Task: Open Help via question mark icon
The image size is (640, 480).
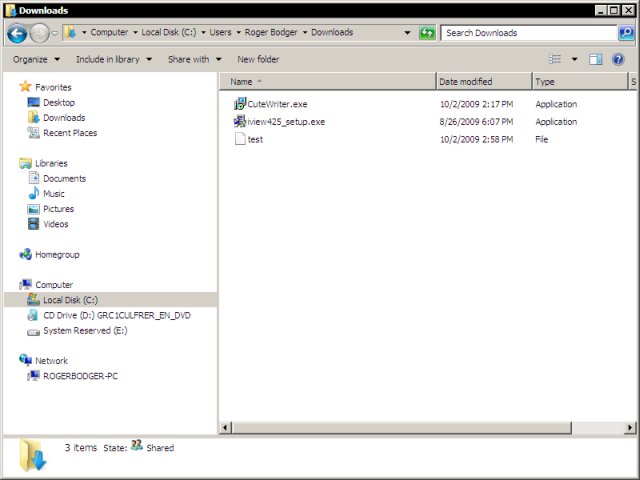Action: click(618, 60)
